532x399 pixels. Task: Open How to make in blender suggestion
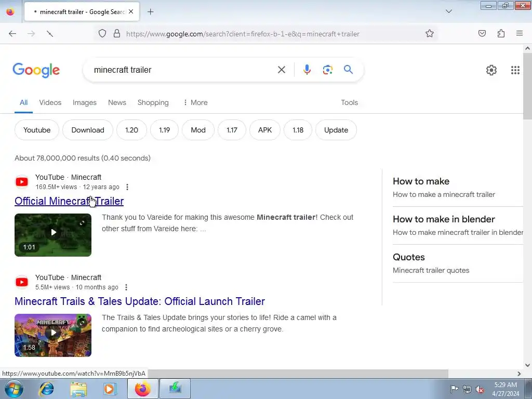(458, 225)
